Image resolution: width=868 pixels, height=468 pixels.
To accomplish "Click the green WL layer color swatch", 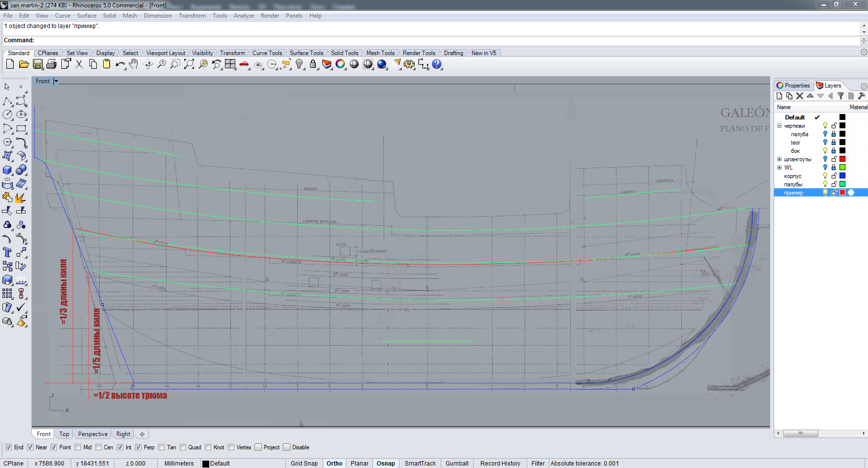I will point(842,168).
